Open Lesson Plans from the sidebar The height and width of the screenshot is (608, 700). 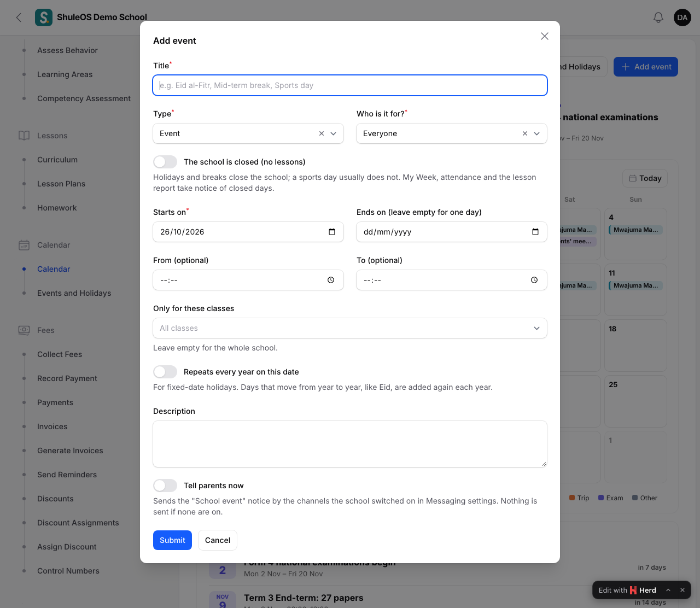(61, 184)
